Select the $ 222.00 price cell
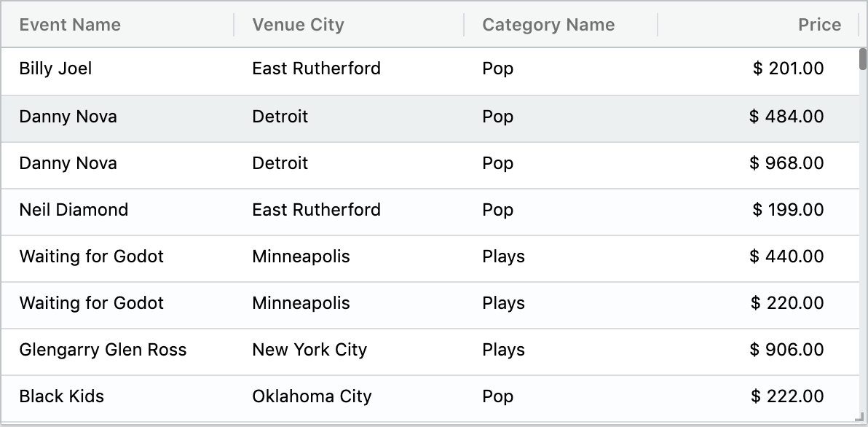Viewport: 868px width, 427px height. tap(786, 396)
